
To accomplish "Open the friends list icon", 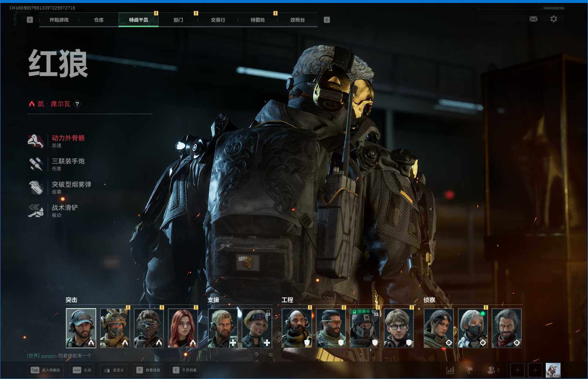I will [x=491, y=370].
